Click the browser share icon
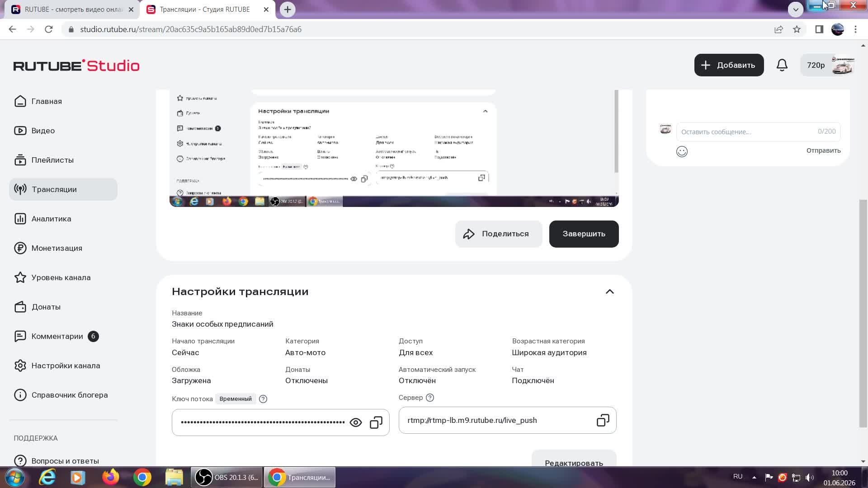Image resolution: width=868 pixels, height=488 pixels. tap(778, 29)
